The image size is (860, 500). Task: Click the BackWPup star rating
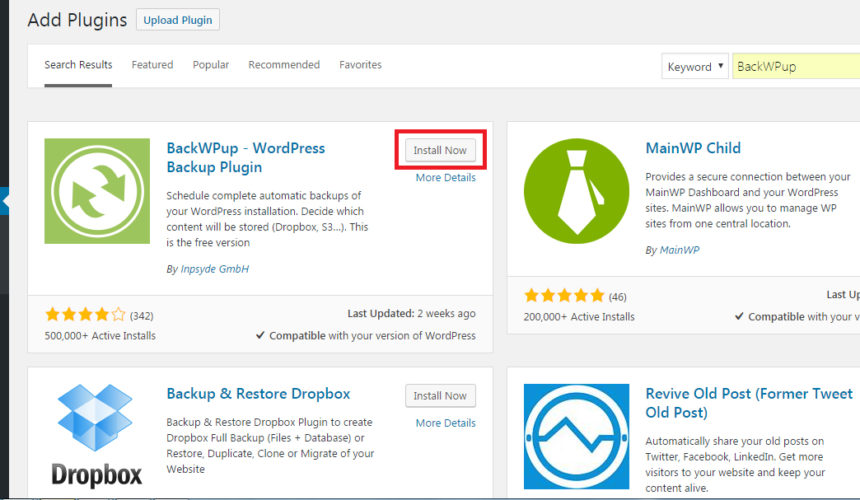click(x=85, y=315)
